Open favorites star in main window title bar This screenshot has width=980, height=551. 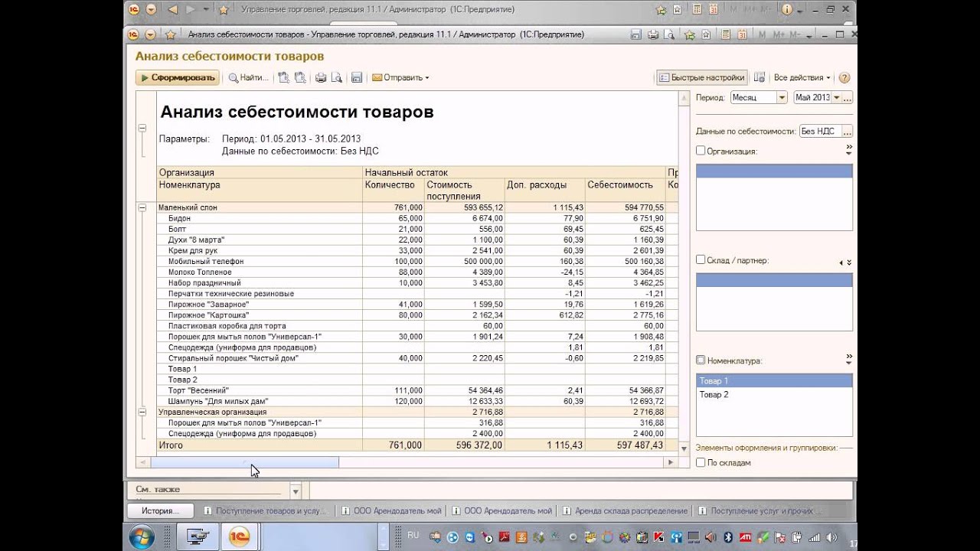(x=223, y=9)
